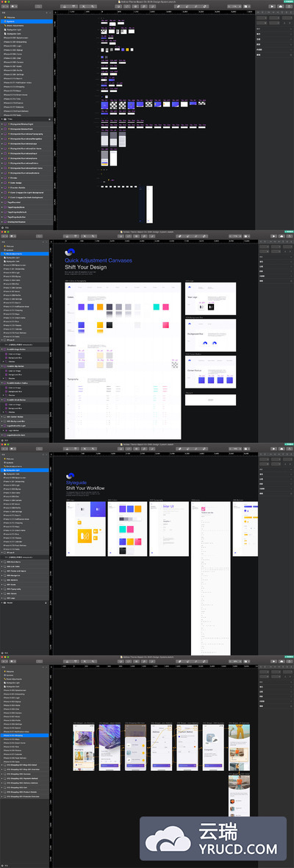This screenshot has width=294, height=868.
Task: Click pink swatch on Quick Adjustment canvas
Action: 166,307
